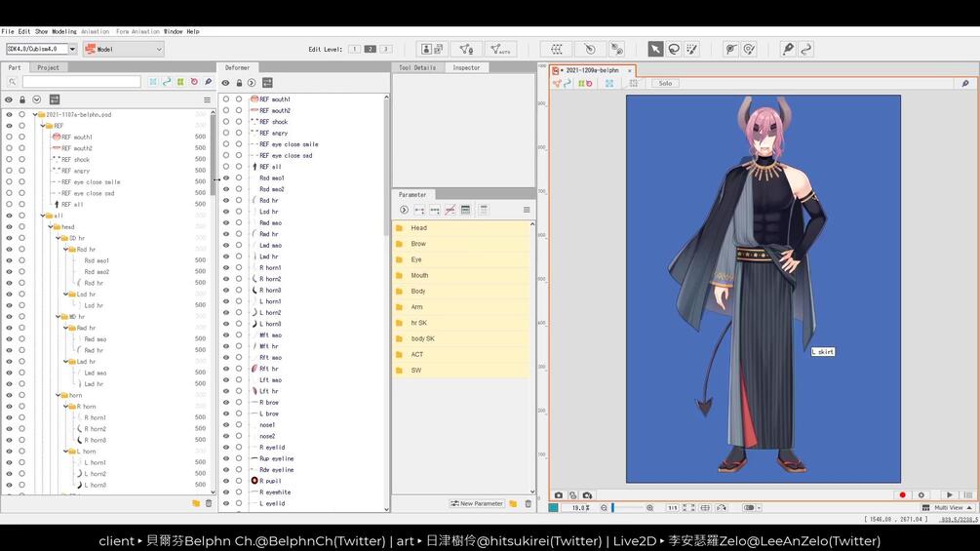The image size is (980, 551).
Task: Click the Solo button above canvas
Action: 665,83
